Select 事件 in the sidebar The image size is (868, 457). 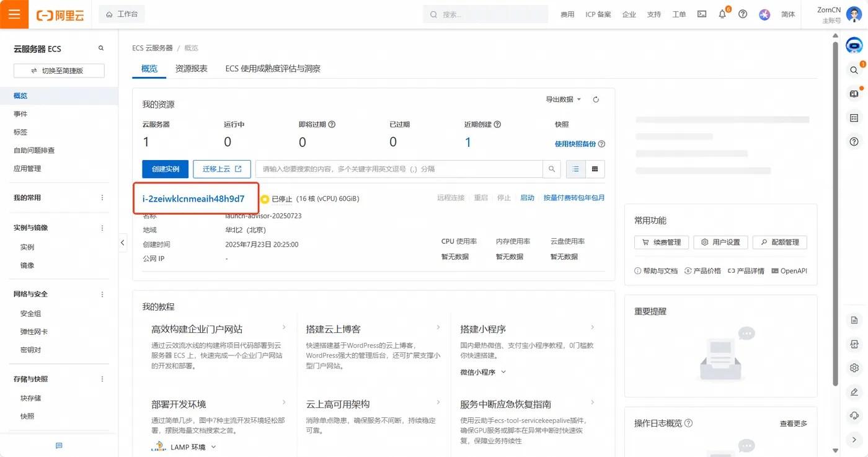20,114
